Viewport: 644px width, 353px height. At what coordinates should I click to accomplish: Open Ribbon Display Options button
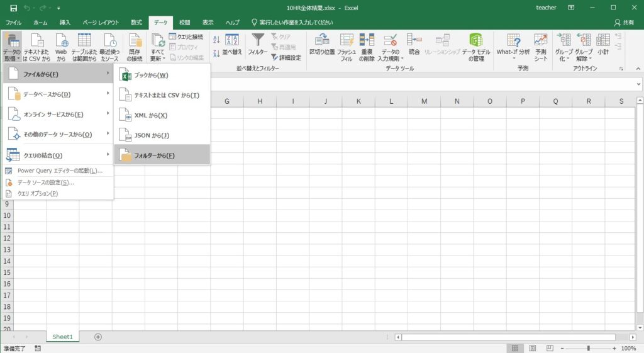[571, 8]
